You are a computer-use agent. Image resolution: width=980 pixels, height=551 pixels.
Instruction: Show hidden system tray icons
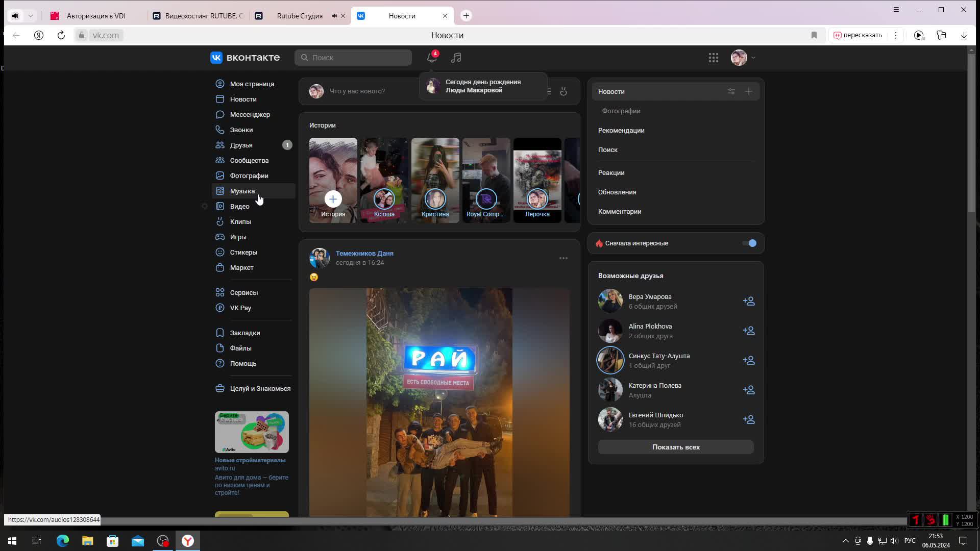pos(846,541)
